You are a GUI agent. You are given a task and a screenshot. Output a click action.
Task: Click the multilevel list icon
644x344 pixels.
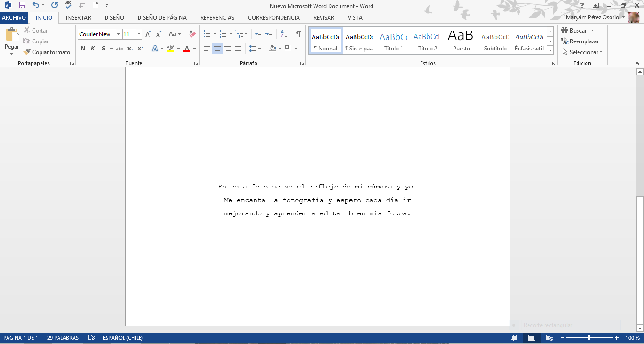(x=239, y=34)
